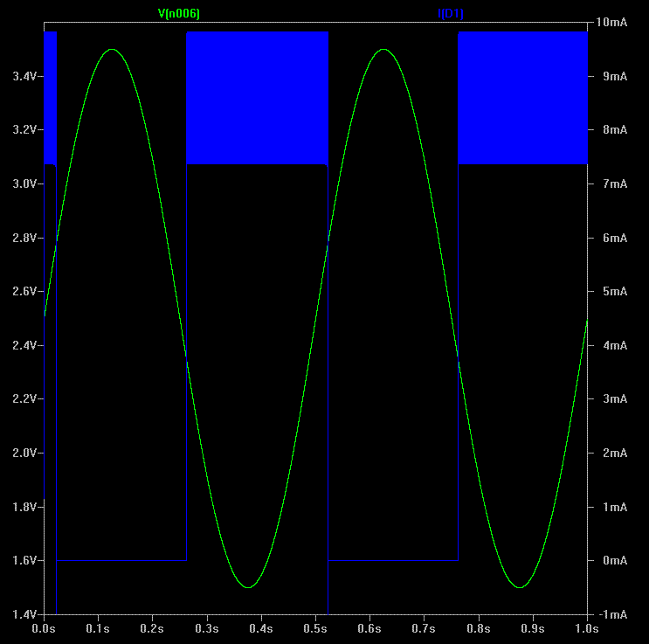Click the 0.5s time axis label
The image size is (649, 644).
(x=315, y=628)
